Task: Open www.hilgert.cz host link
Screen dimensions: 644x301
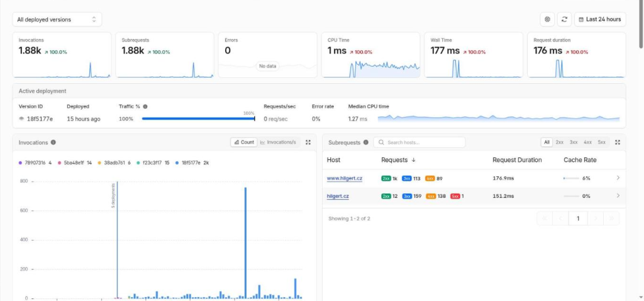Action: pyautogui.click(x=345, y=178)
